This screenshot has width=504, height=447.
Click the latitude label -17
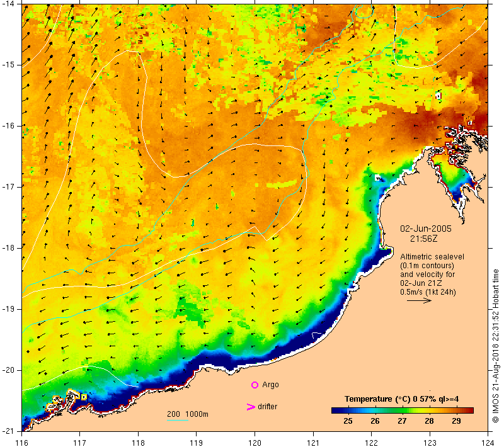point(8,186)
